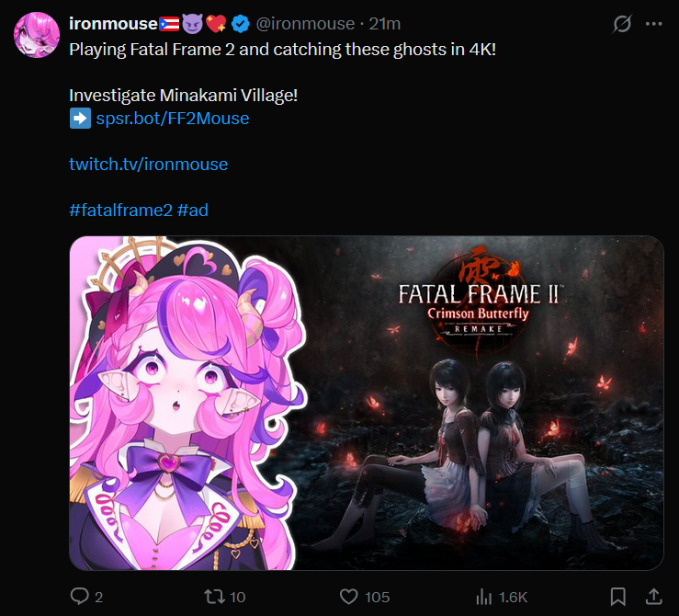Image resolution: width=679 pixels, height=616 pixels.
Task: Open the Fatal Frame II promo image
Action: pyautogui.click(x=367, y=403)
